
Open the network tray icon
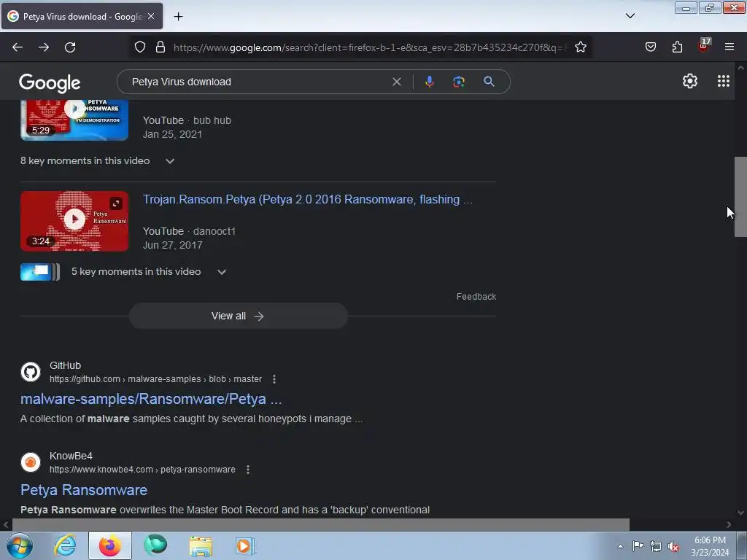(656, 547)
